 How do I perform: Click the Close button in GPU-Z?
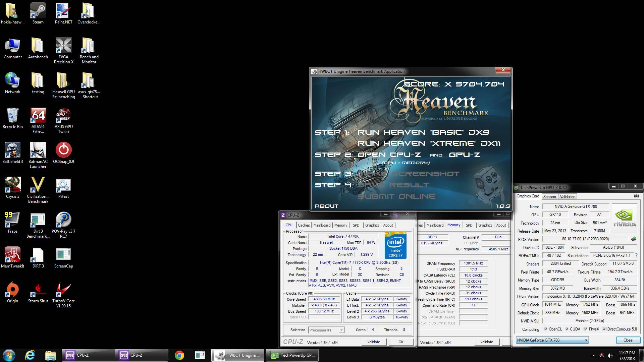(x=628, y=340)
